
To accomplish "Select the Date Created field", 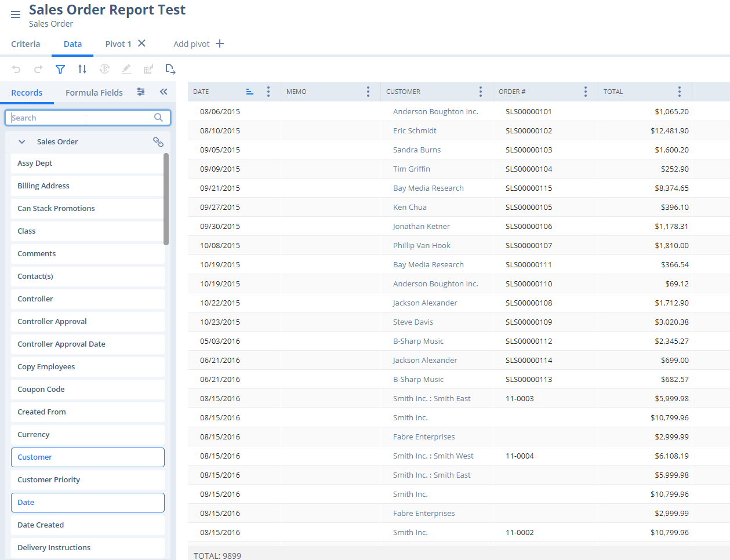I will pos(88,525).
